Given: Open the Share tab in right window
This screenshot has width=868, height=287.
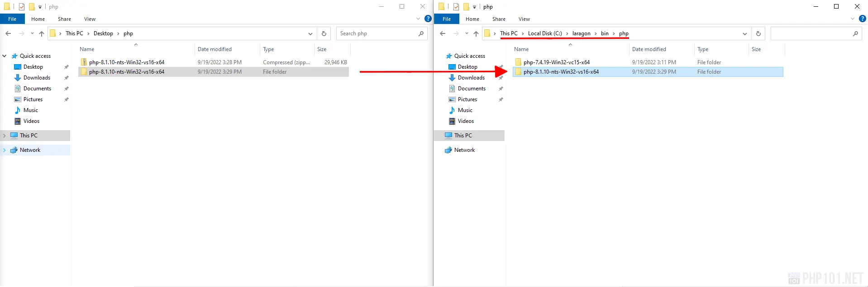Looking at the screenshot, I should 499,19.
